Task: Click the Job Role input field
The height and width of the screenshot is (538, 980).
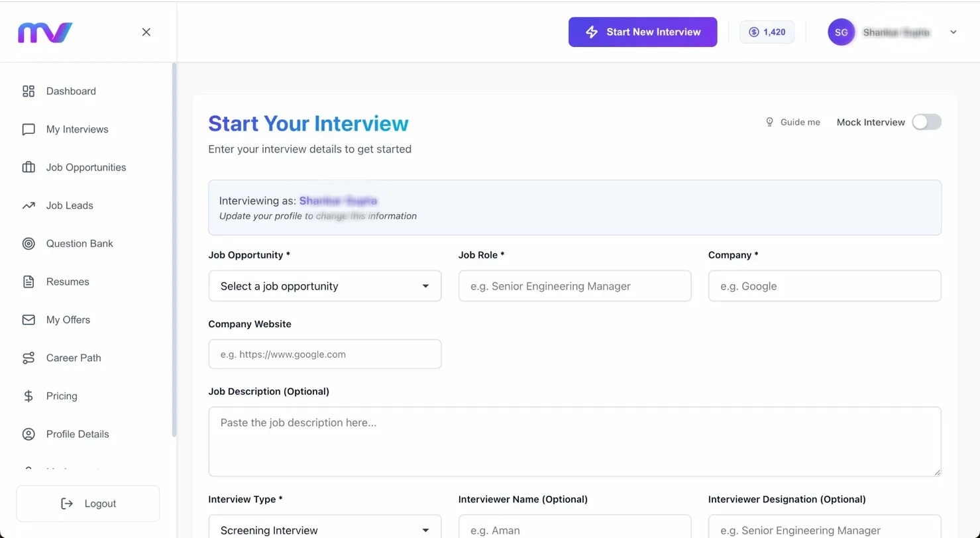Action: point(574,286)
